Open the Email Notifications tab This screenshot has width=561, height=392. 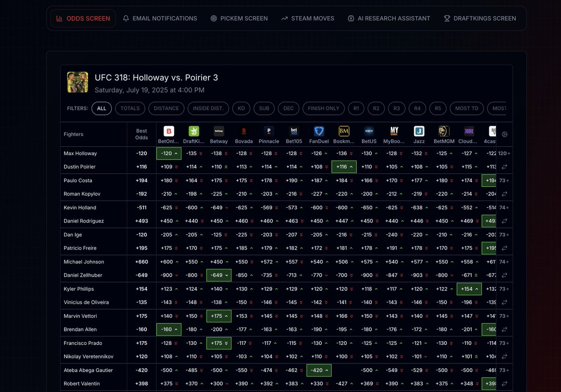(160, 19)
